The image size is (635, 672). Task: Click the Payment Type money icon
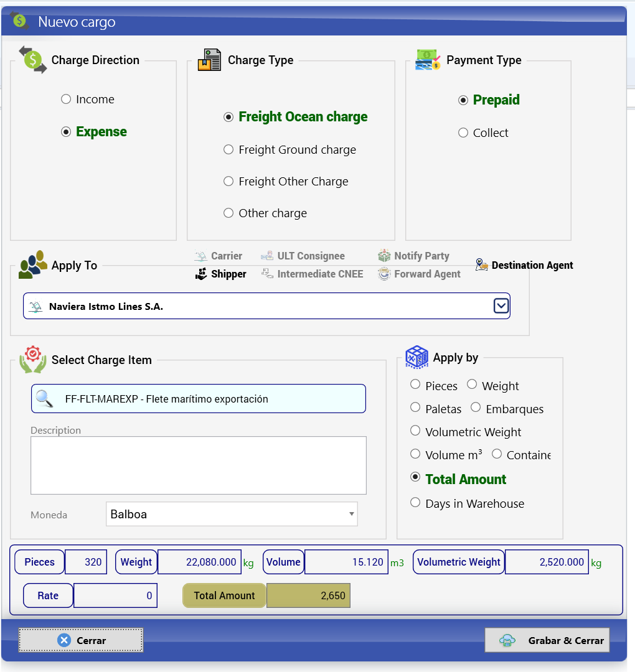[x=428, y=60]
